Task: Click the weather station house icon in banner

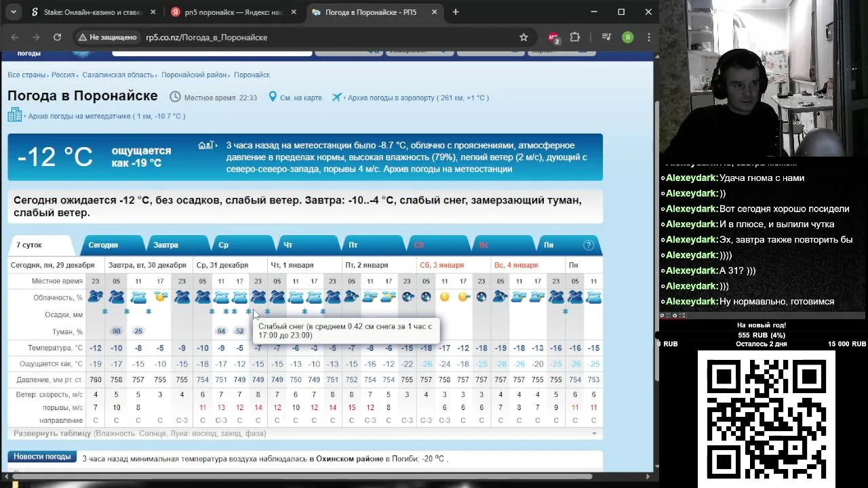Action: coord(206,145)
